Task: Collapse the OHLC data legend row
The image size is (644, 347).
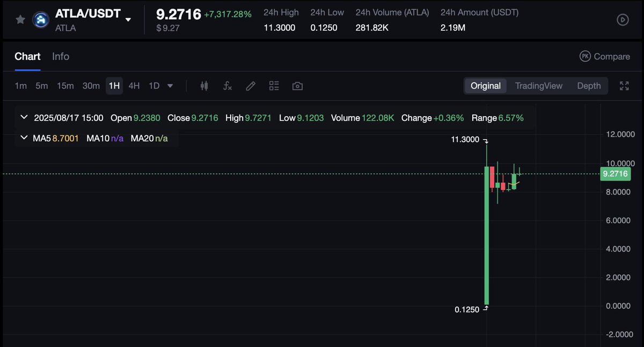Action: point(24,118)
